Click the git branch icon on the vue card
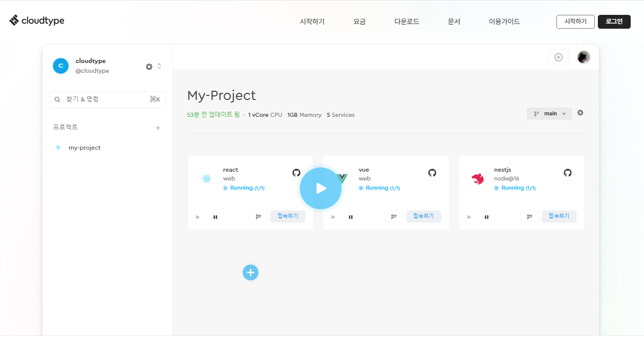 (394, 216)
